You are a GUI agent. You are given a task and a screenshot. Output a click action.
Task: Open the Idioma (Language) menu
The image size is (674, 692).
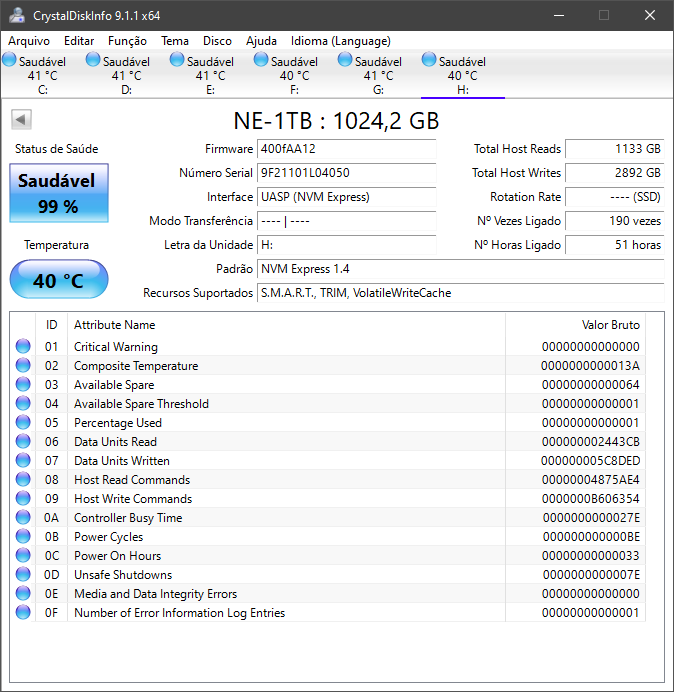tap(341, 41)
